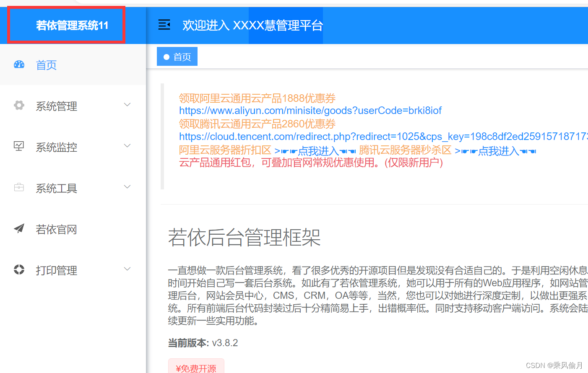Click the monitor icon for 系统监控

(19, 146)
